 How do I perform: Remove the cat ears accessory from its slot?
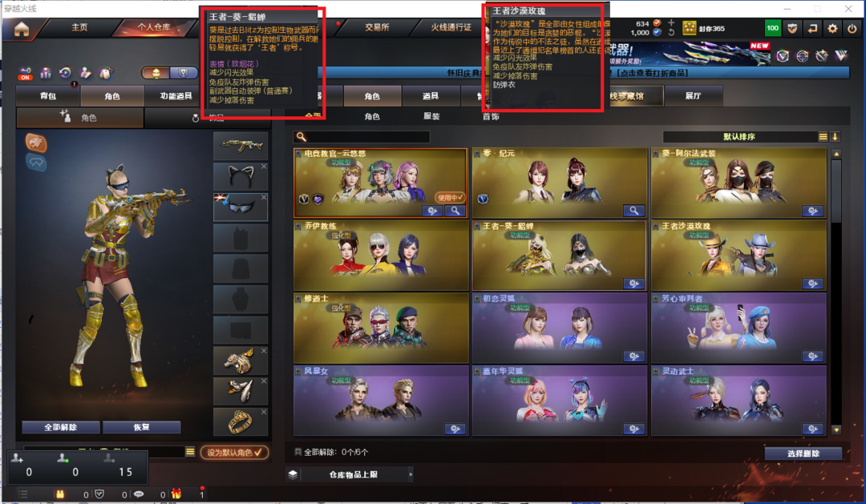264,166
